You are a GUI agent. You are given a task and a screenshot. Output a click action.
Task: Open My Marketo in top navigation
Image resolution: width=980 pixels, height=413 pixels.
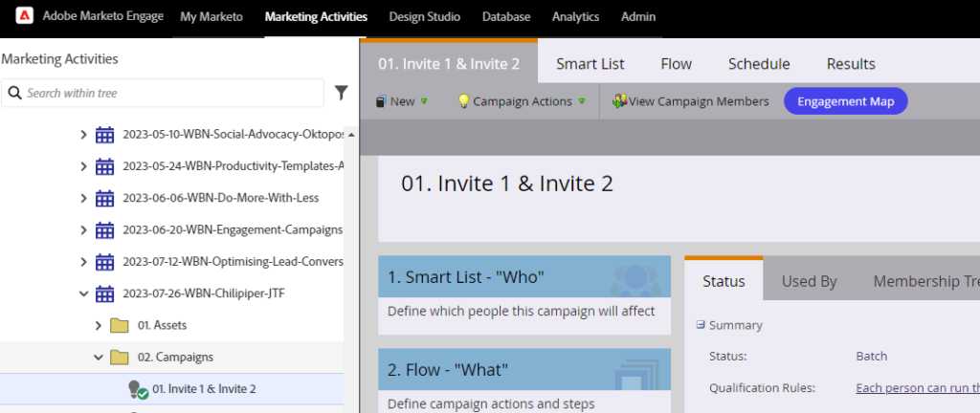click(x=211, y=17)
